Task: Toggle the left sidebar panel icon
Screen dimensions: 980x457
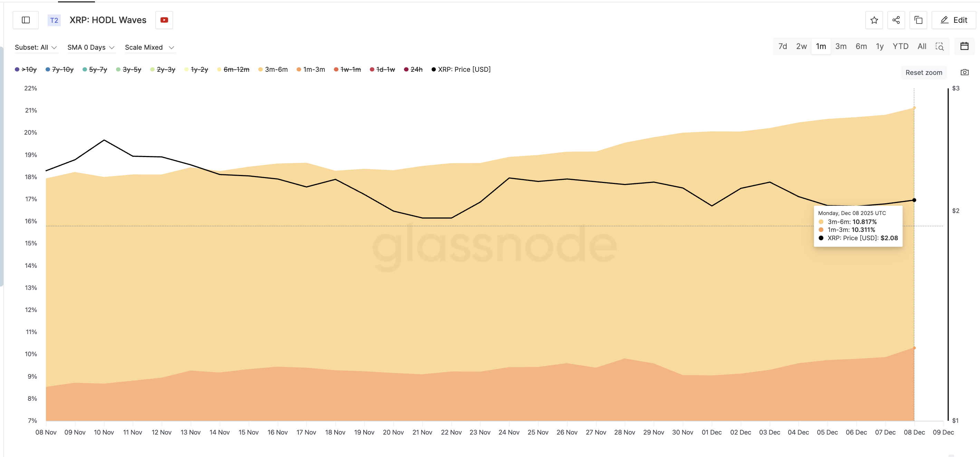Action: (26, 20)
